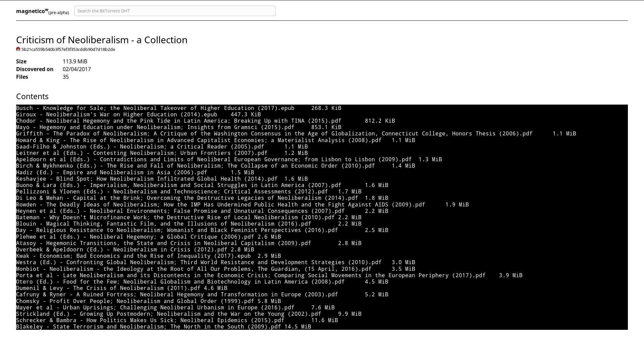
Task: Click the infohash 5b21ca559b540b3f57ef3f353cddb90d7d18b2de link
Action: click(x=68, y=50)
